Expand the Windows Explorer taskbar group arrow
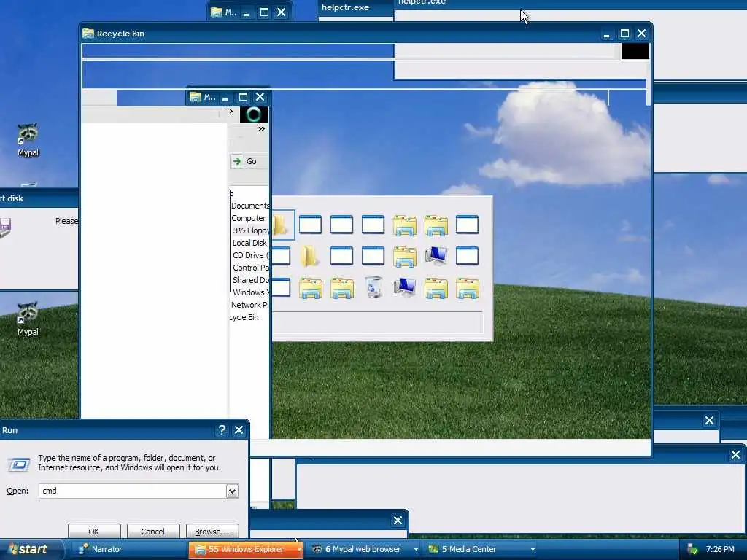This screenshot has width=747, height=560. point(298,549)
